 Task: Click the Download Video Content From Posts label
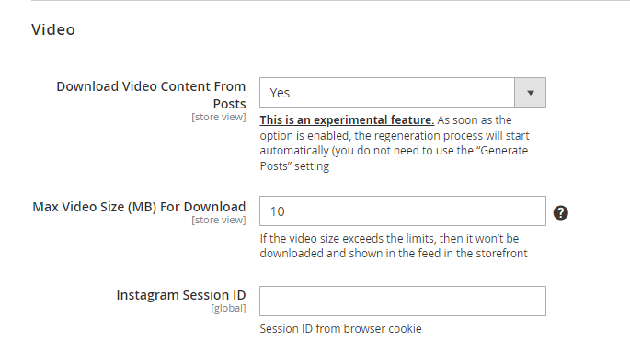tap(151, 95)
